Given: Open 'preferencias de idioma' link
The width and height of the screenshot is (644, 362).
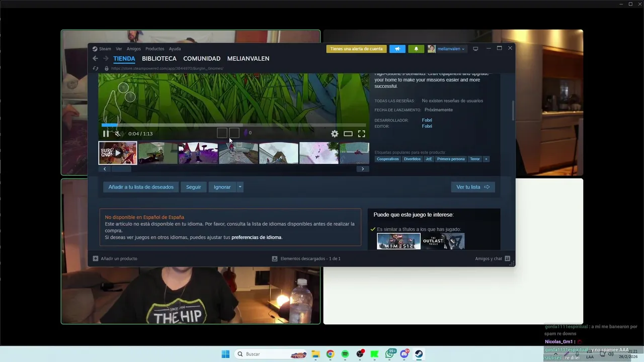Looking at the screenshot, I should point(257,237).
